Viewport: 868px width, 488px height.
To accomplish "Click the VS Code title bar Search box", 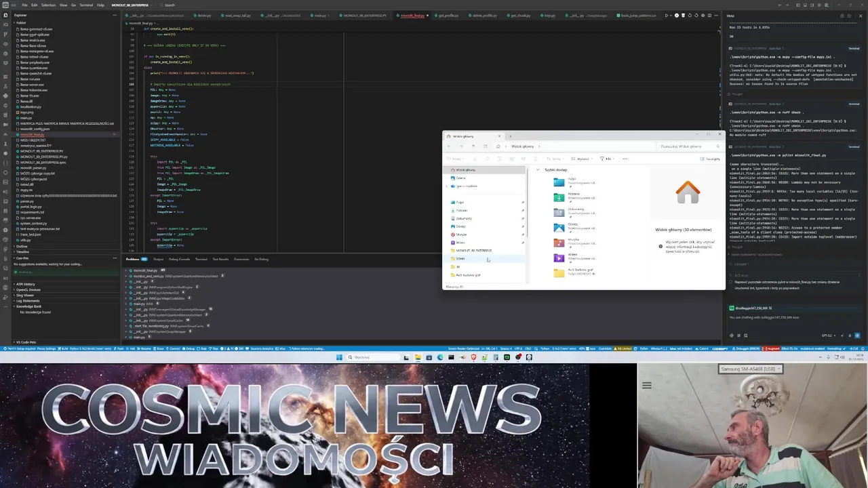I will [168, 5].
